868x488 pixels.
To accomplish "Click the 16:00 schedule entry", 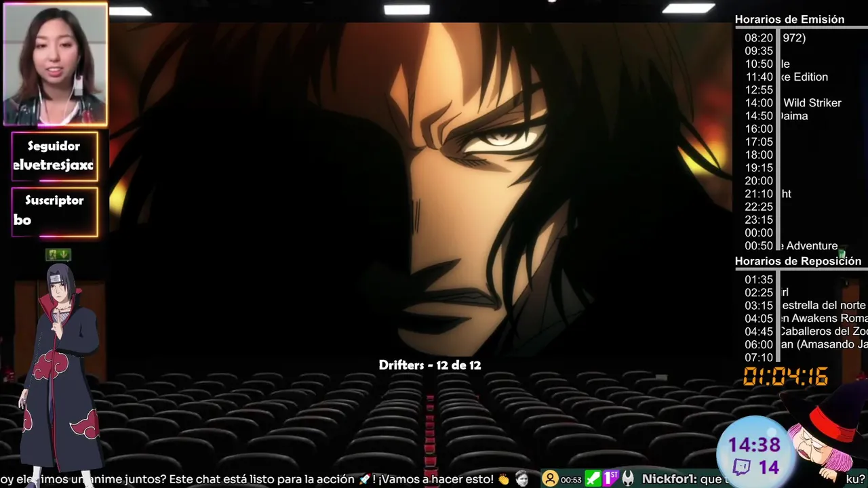I will [x=759, y=129].
